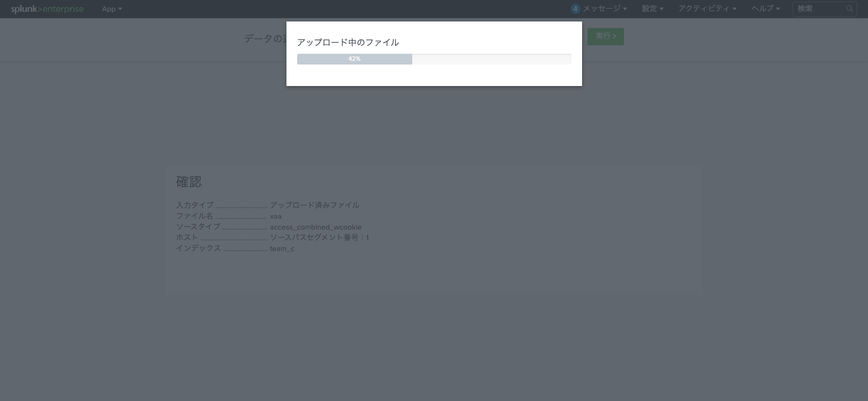Click the ソースパスセグメント番号：1 host value

pos(319,237)
